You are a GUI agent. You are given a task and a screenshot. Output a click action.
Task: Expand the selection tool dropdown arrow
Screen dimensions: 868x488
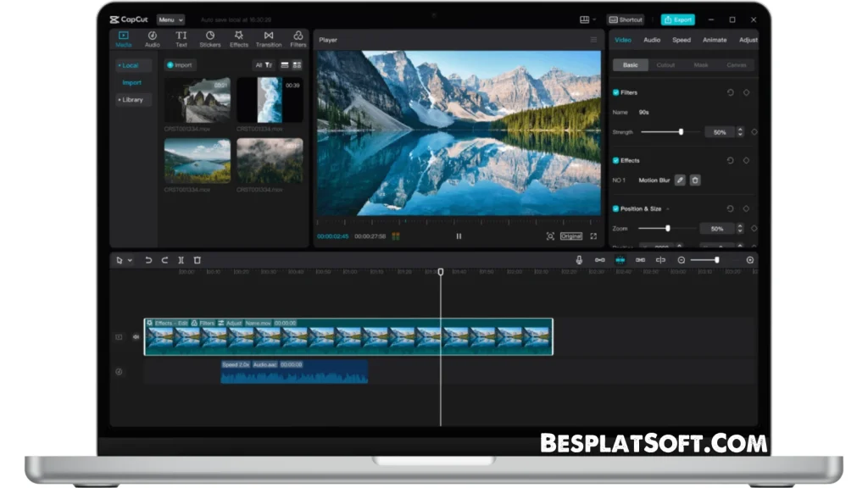(130, 261)
